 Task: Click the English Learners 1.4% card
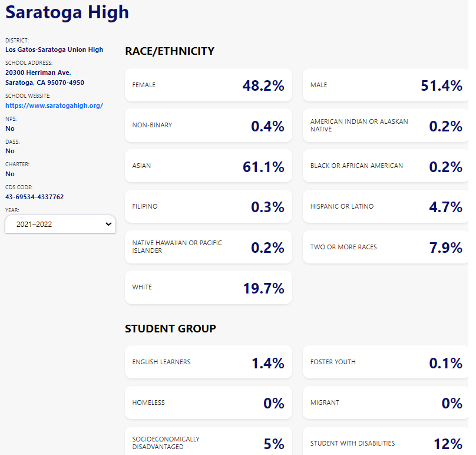[x=208, y=362]
